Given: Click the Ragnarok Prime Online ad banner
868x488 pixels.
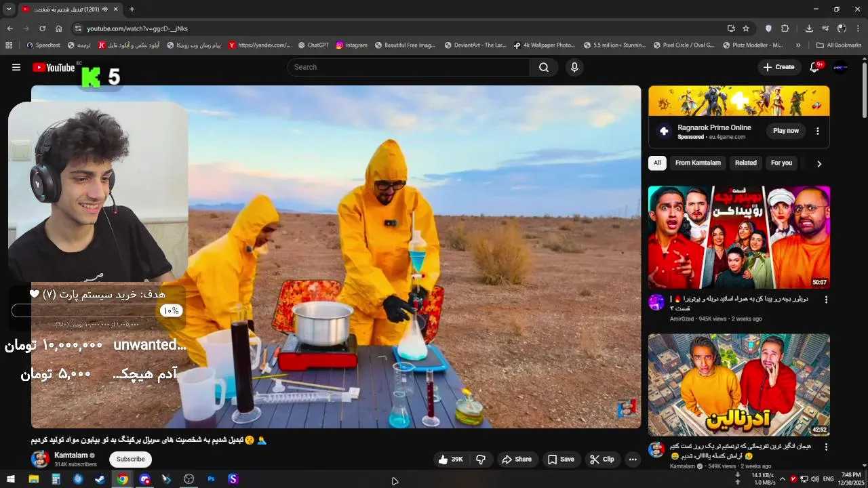Looking at the screenshot, I should pyautogui.click(x=739, y=101).
